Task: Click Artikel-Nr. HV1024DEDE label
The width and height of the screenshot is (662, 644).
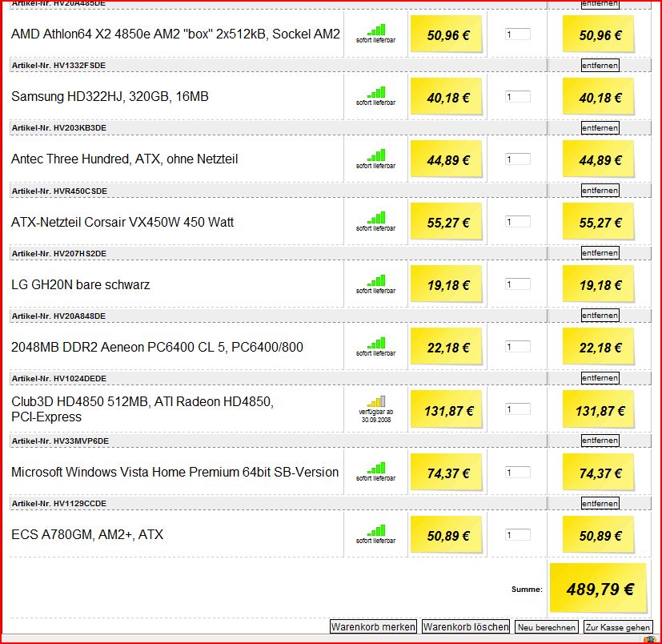Action: pyautogui.click(x=59, y=379)
